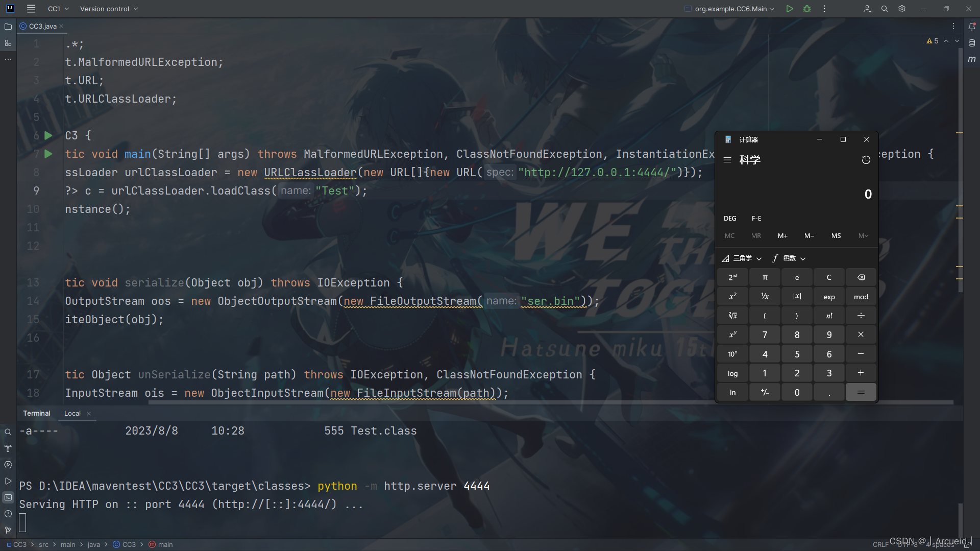Select the Local terminal session tab

coord(72,413)
